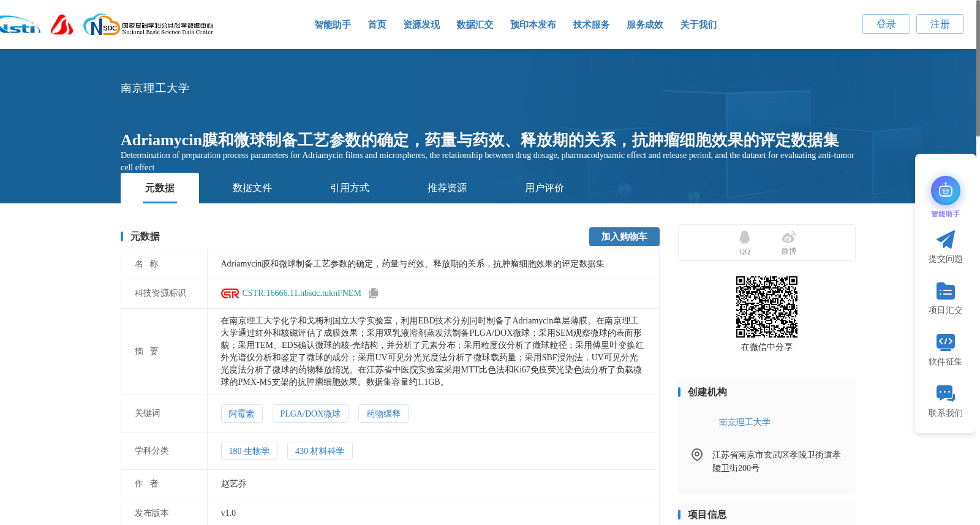Share via the QQ icon
The width and height of the screenshot is (980, 525).
[744, 237]
